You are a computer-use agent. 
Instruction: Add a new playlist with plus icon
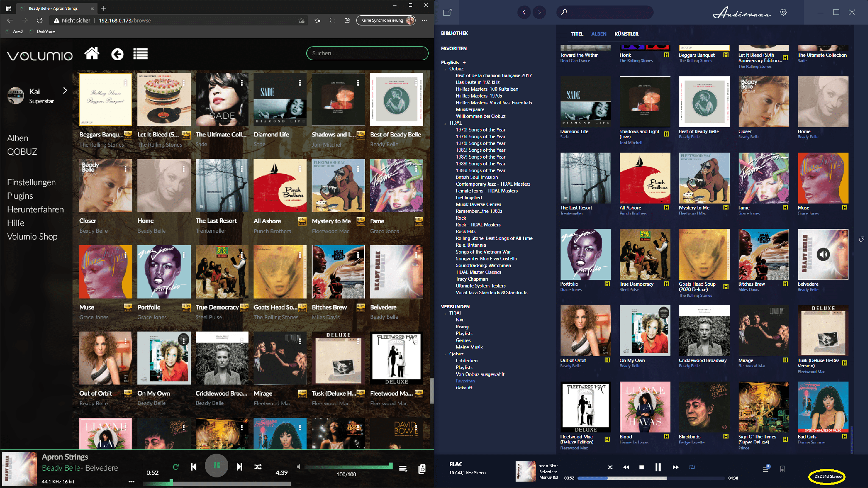(x=464, y=62)
